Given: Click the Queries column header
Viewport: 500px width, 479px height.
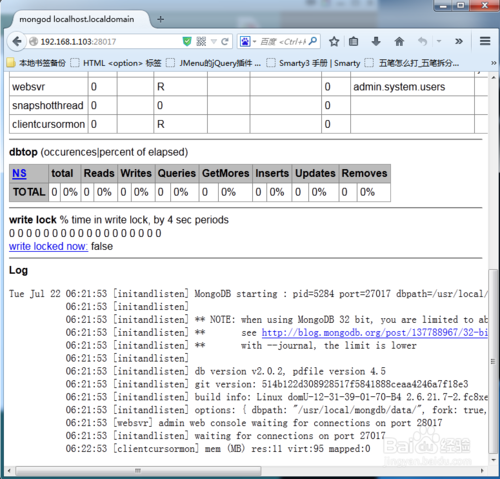Looking at the screenshot, I should pos(177,173).
